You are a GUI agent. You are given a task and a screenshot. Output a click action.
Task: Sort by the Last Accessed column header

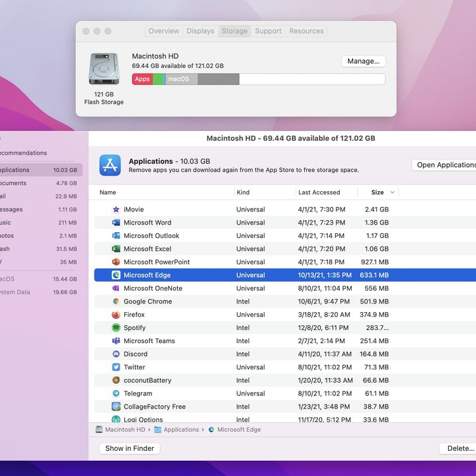[319, 192]
